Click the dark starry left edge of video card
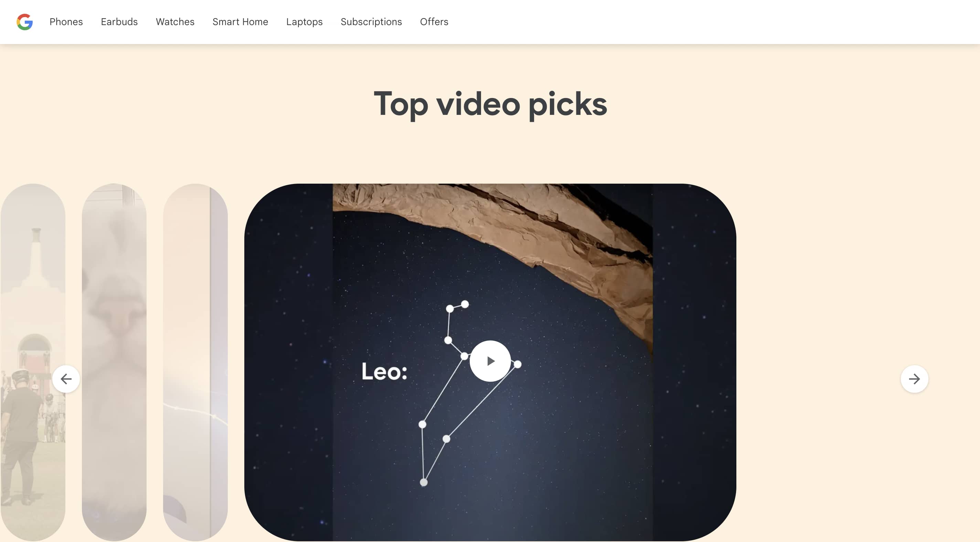Viewport: 980px width, 542px height. click(x=288, y=362)
